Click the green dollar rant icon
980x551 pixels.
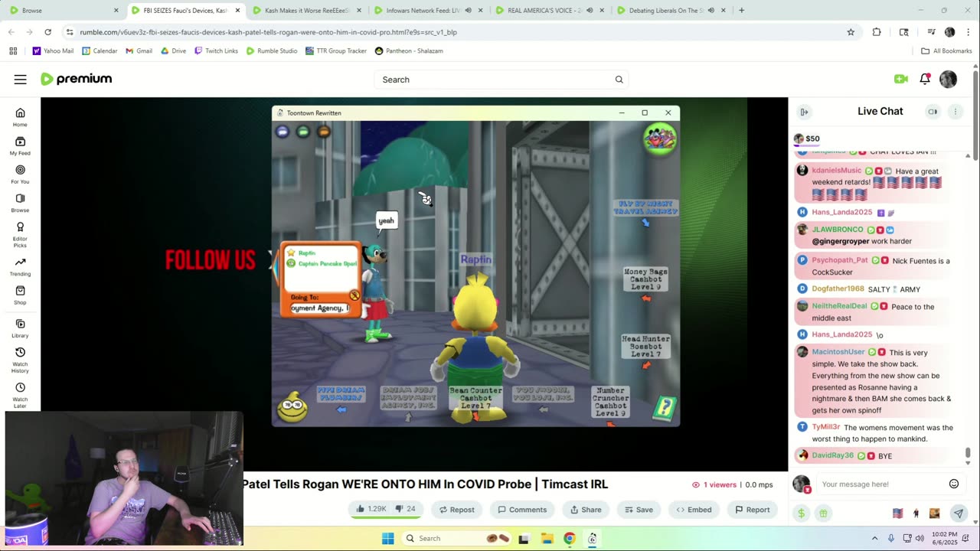802,514
